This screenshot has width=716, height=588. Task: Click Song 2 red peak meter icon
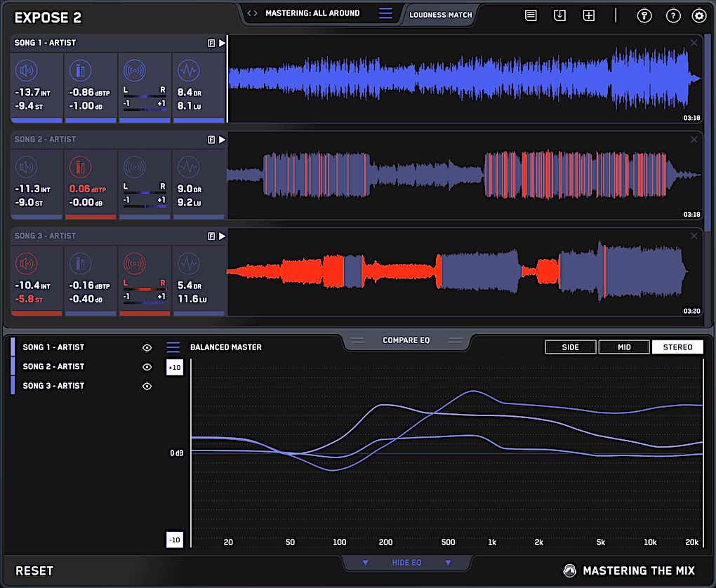(80, 167)
